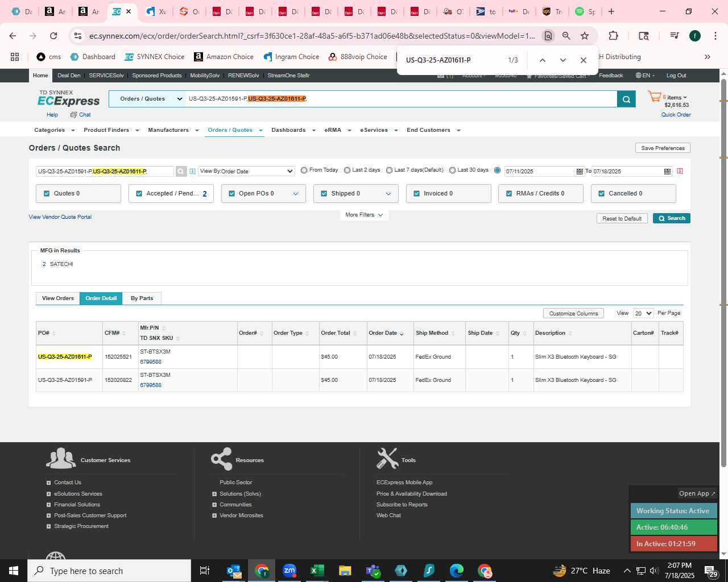Uncheck the Accepted / Pend... checkbox

[139, 193]
